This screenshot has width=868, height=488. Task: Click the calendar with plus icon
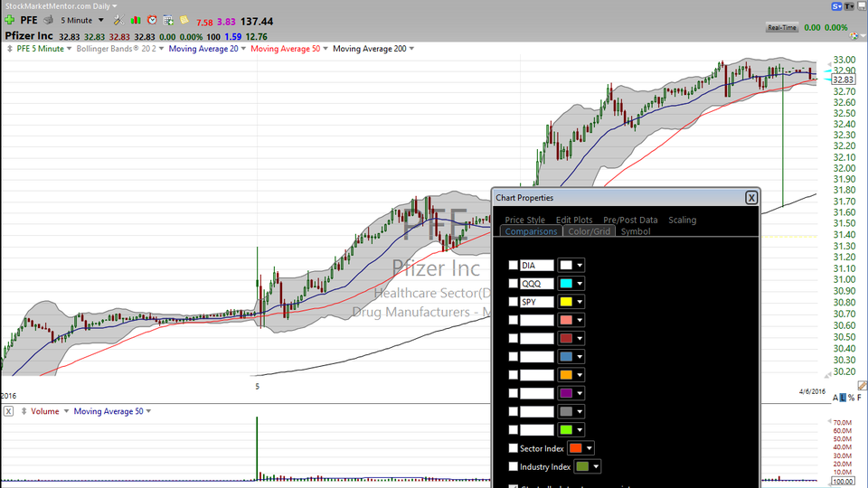tap(168, 21)
